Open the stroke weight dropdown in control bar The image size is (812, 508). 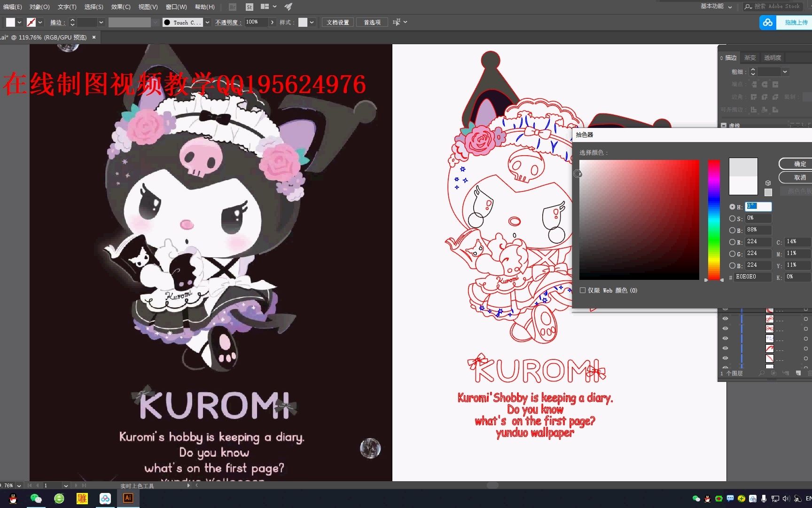[101, 22]
